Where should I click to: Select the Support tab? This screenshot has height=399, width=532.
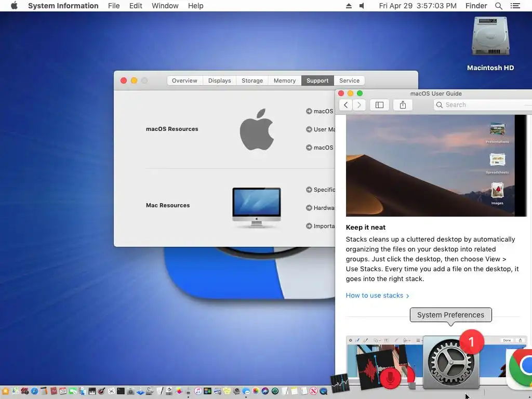pyautogui.click(x=317, y=81)
